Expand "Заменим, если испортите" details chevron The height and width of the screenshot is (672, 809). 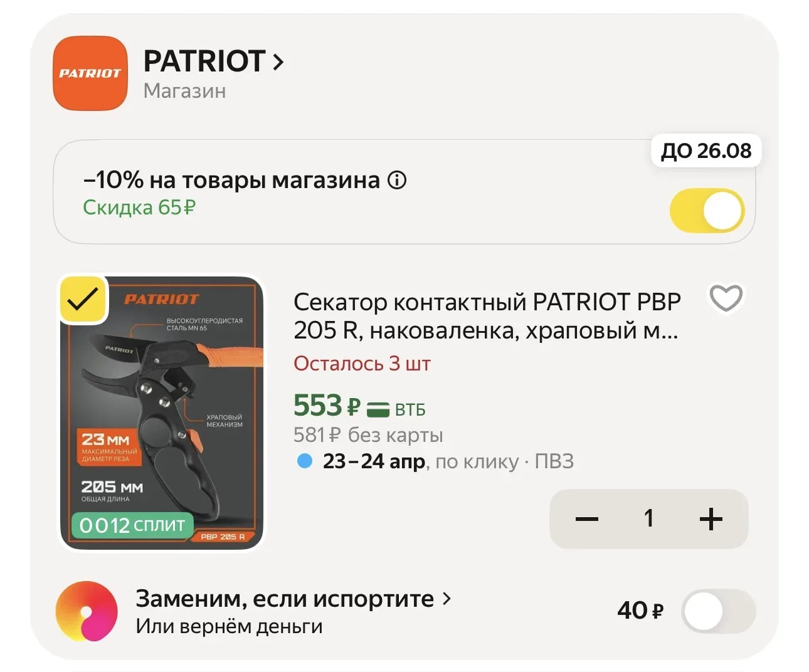pos(447,599)
